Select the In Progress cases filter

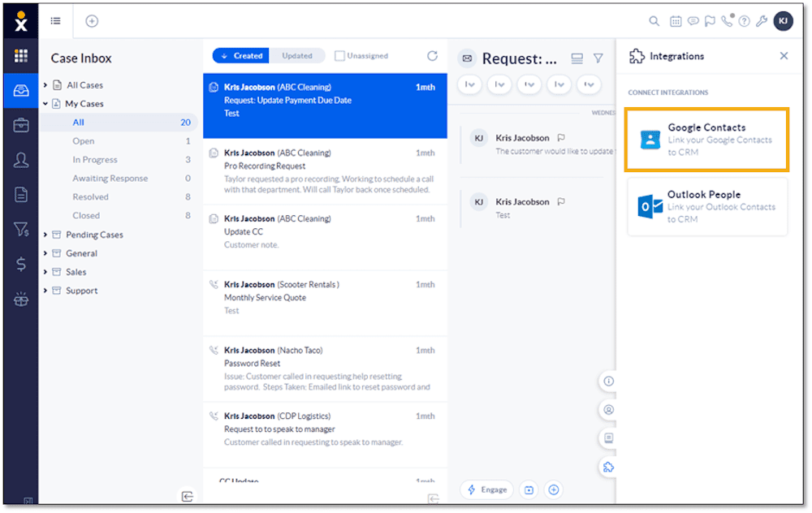point(119,159)
